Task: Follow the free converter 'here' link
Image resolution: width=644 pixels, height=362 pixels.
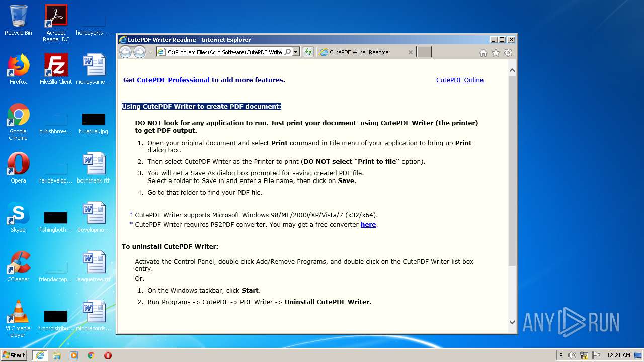Action: [368, 224]
